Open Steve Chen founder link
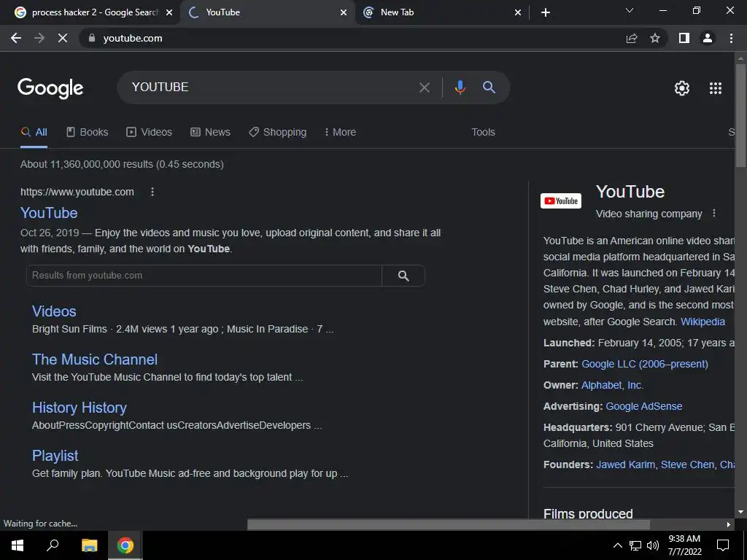This screenshot has width=747, height=560. 687,464
